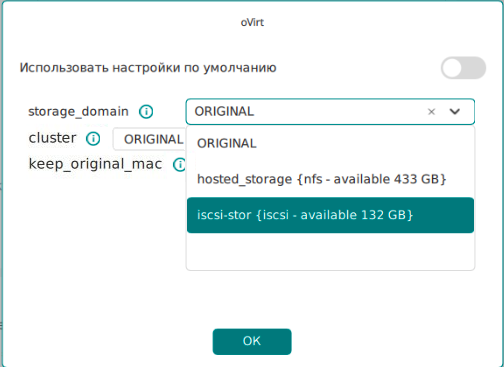Open cluster info icon
Screen dimensions: 504x368
pos(93,139)
